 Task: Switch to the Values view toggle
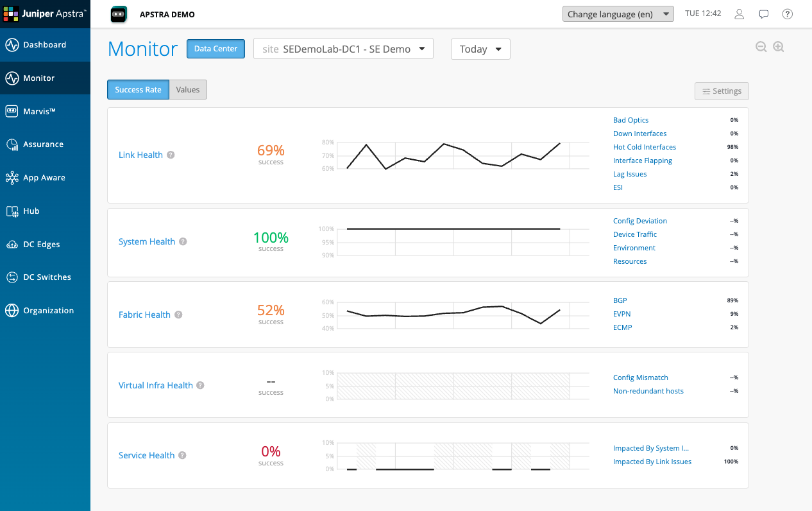[x=187, y=89]
